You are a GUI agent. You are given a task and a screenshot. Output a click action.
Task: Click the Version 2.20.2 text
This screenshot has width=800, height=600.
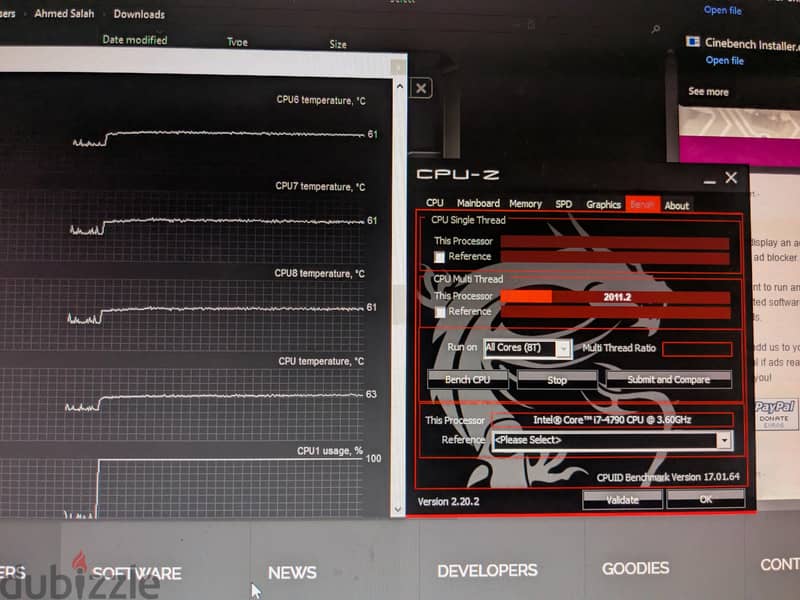[x=448, y=502]
